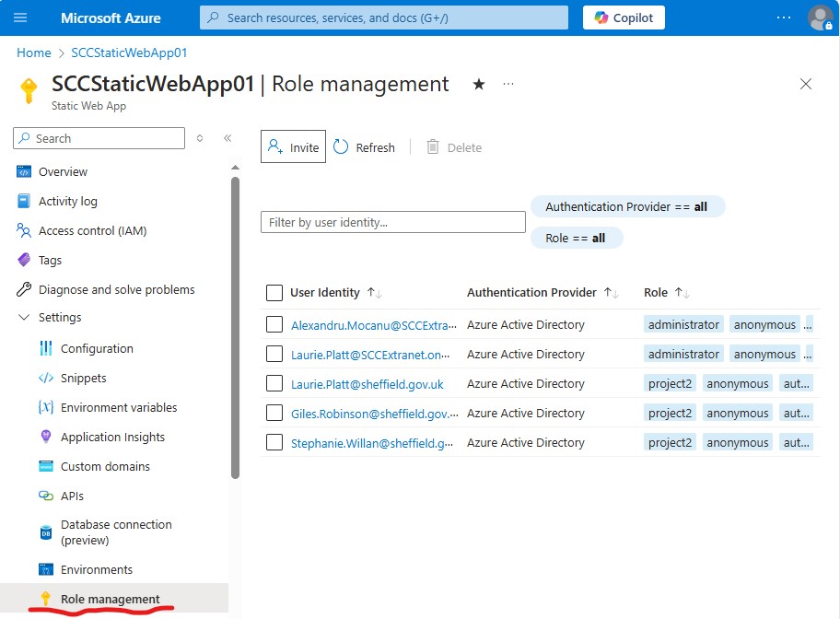Open more options ellipsis beside page title
The height and width of the screenshot is (619, 840).
pos(508,84)
